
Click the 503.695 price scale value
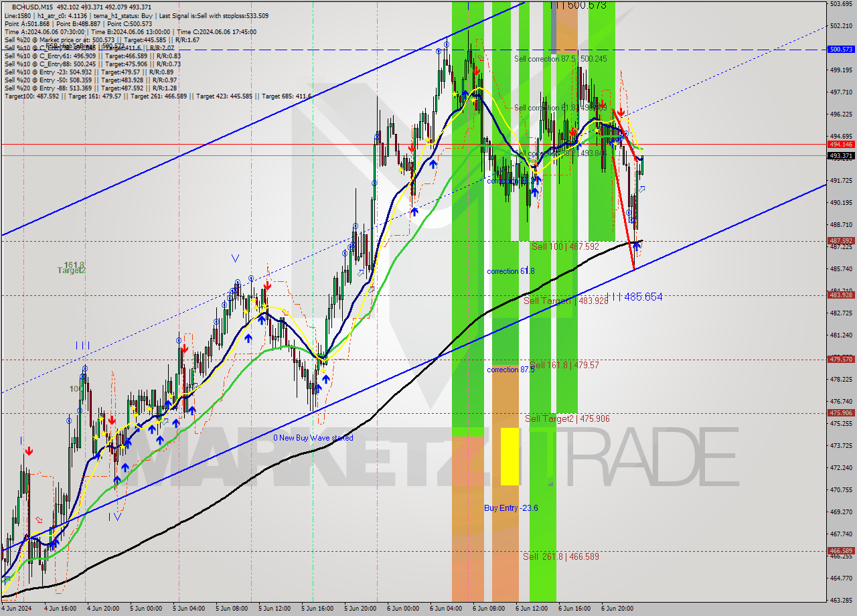pyautogui.click(x=841, y=4)
